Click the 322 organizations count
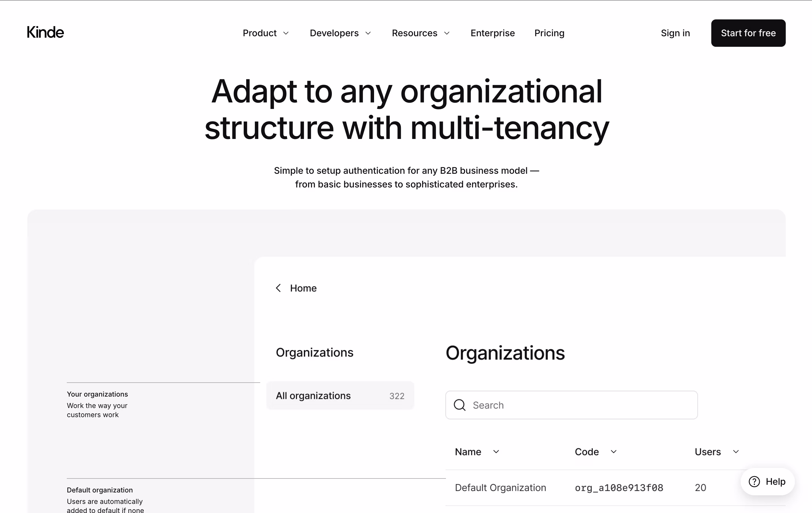The width and height of the screenshot is (812, 513). point(397,396)
